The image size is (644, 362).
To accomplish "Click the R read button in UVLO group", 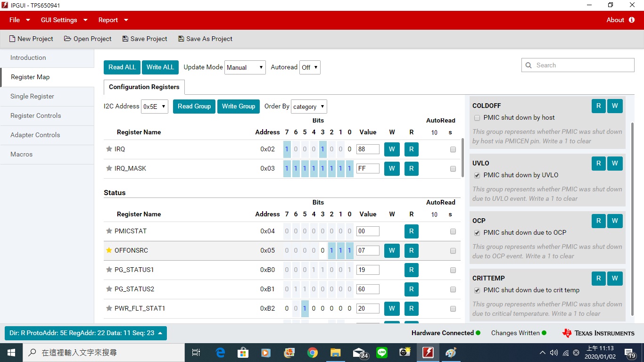I will pyautogui.click(x=598, y=164).
